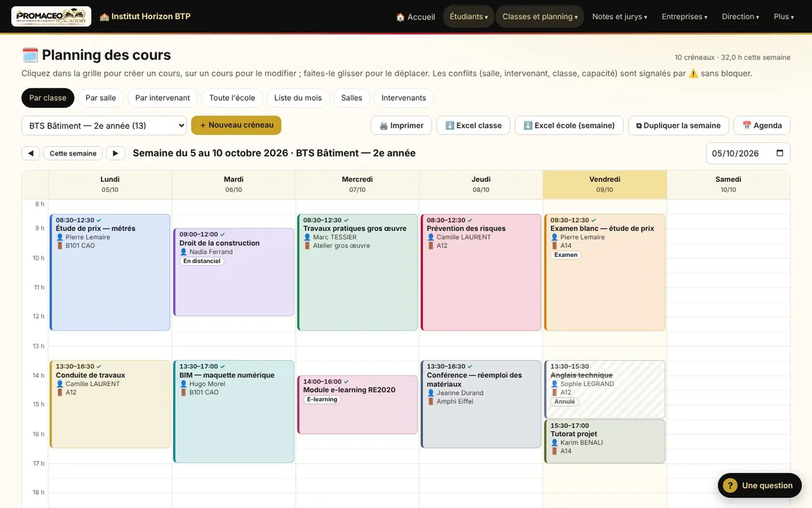The width and height of the screenshot is (812, 508).
Task: Open Travaux pratiques gros œuvre slot
Action: tap(357, 272)
